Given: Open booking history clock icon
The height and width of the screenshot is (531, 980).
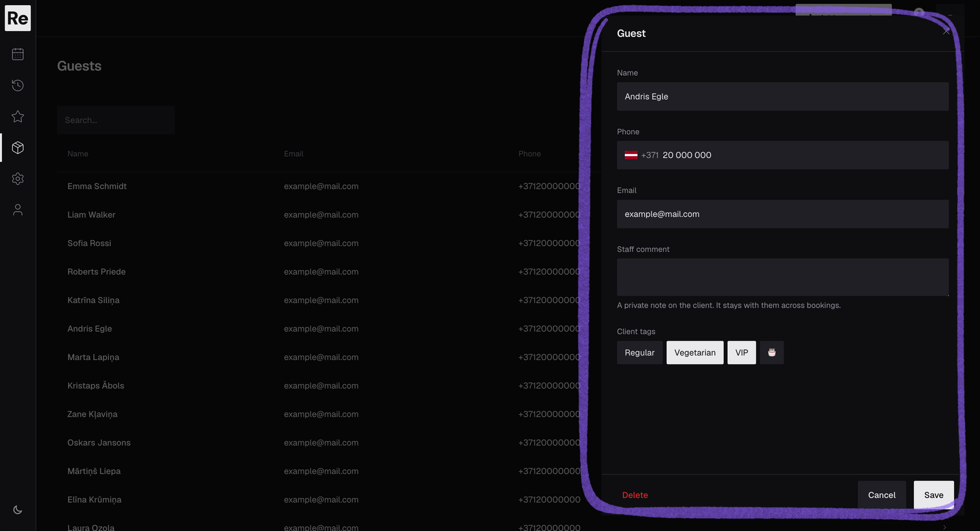Looking at the screenshot, I should tap(18, 85).
